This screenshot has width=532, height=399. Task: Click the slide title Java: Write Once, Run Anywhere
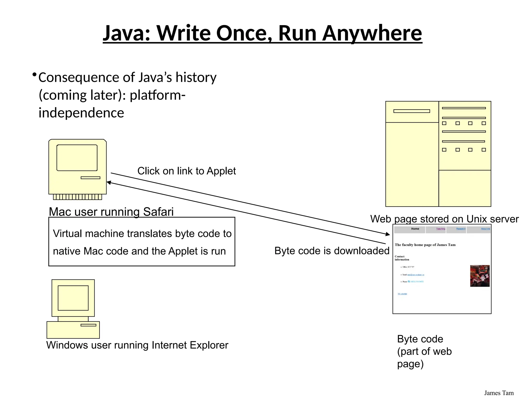(262, 33)
